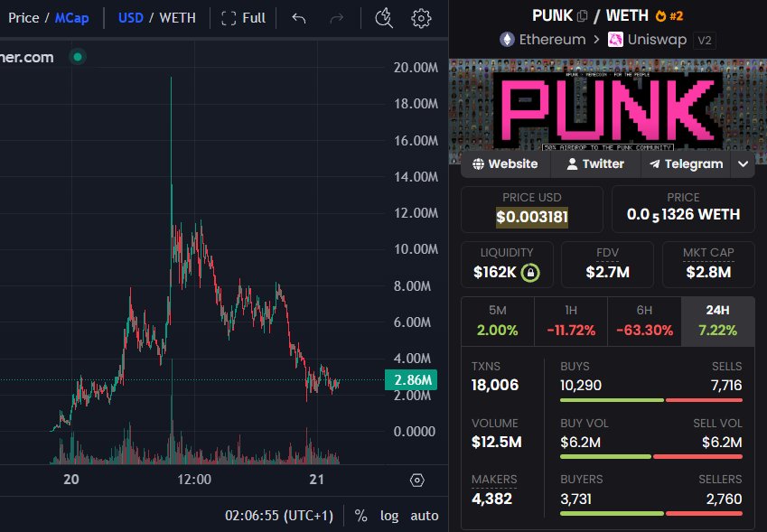Click the 2.86M current value label
The image size is (767, 532).
[411, 380]
